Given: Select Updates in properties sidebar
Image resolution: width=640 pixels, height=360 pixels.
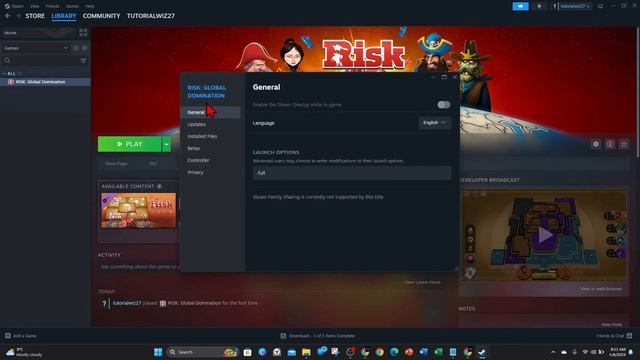Looking at the screenshot, I should pyautogui.click(x=211, y=124).
